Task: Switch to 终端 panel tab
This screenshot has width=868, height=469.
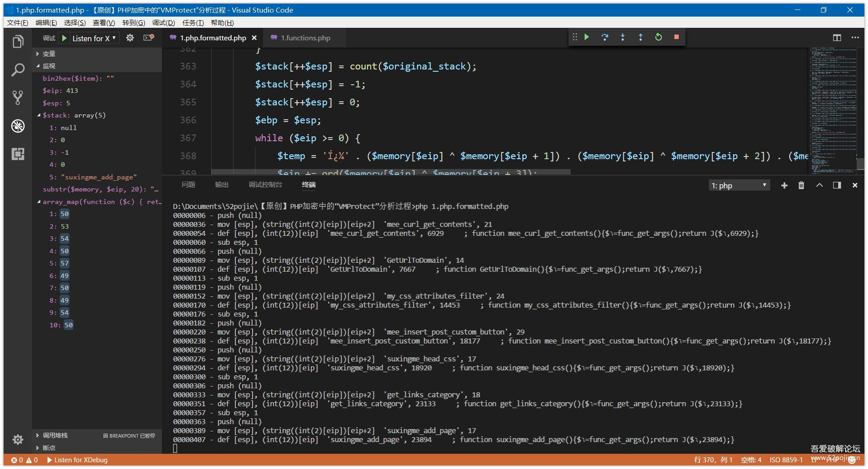Action: [308, 185]
